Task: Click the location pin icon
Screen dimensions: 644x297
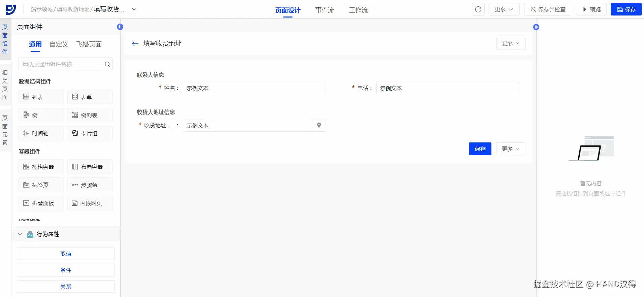Action: pyautogui.click(x=319, y=125)
